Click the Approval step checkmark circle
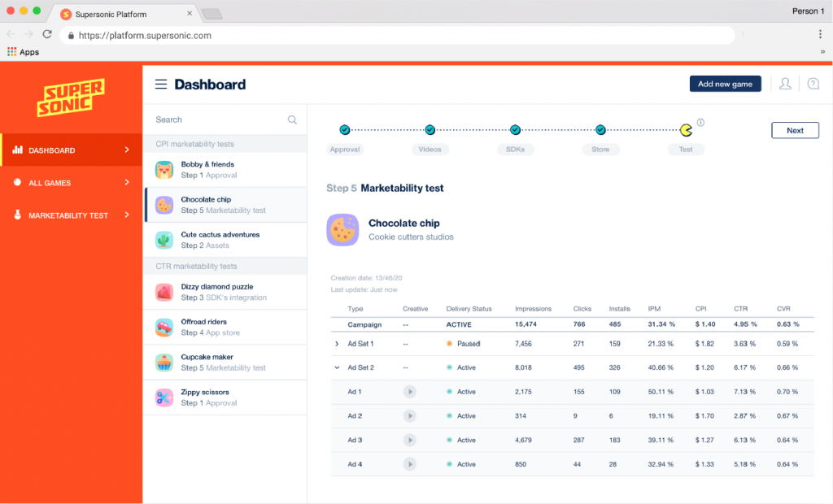The height and width of the screenshot is (504, 833). coord(345,130)
